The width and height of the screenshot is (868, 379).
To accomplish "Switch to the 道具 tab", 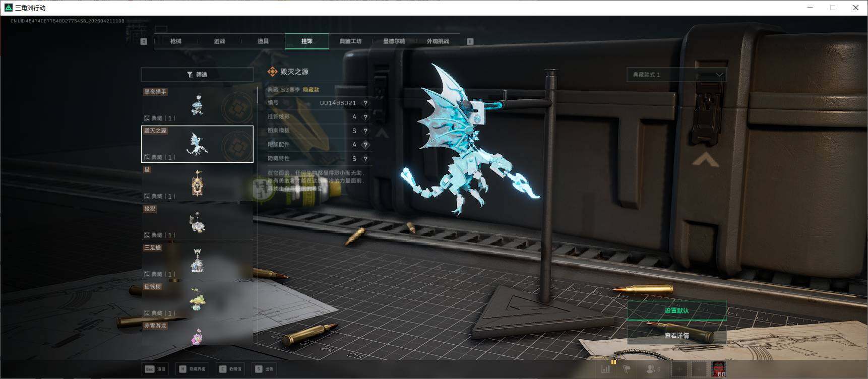I will pos(263,41).
